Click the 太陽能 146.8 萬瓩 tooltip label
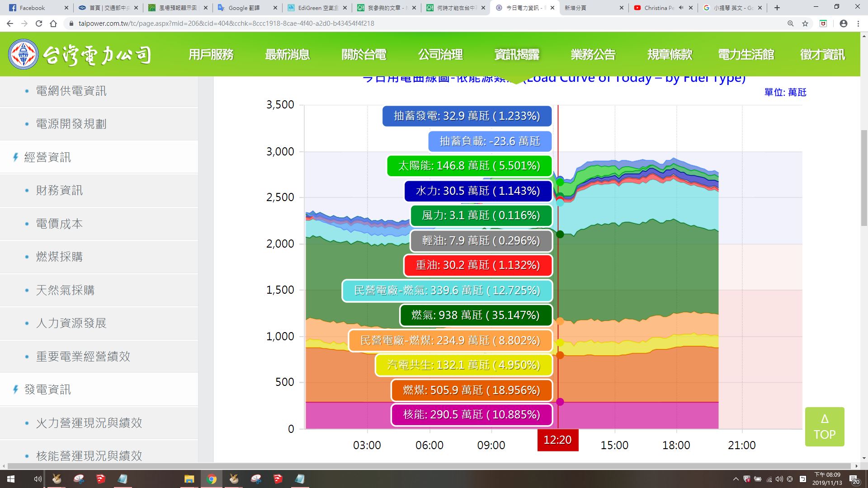Image resolution: width=868 pixels, height=488 pixels. coord(469,166)
